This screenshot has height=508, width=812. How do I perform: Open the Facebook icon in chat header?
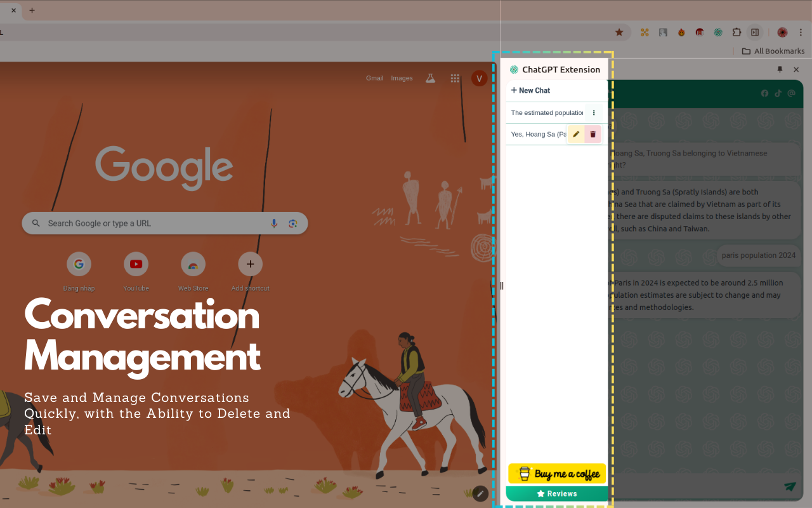pos(764,93)
